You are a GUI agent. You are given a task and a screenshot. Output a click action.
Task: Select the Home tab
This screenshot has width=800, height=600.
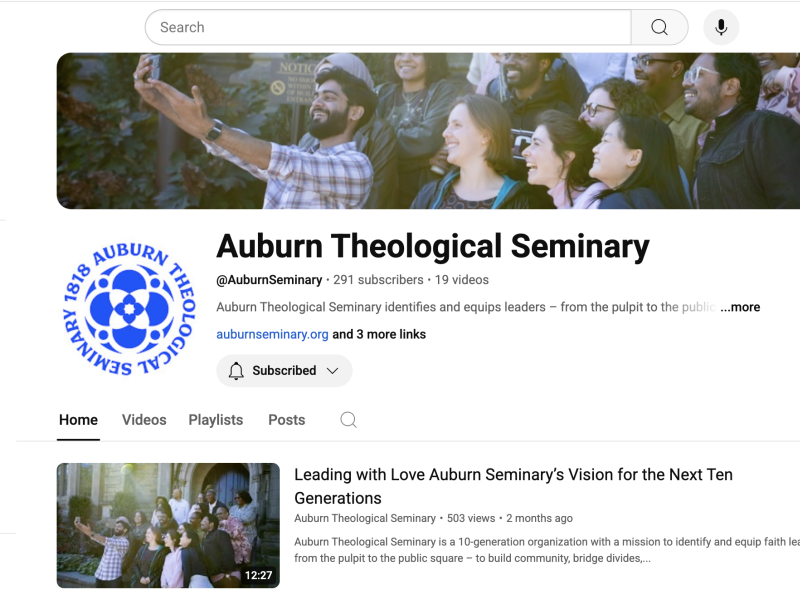tap(78, 420)
